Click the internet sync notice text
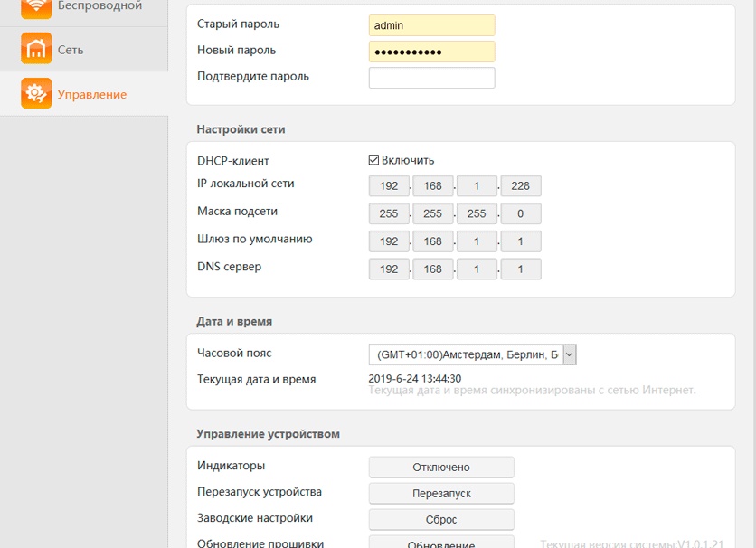The image size is (756, 548). (x=533, y=390)
